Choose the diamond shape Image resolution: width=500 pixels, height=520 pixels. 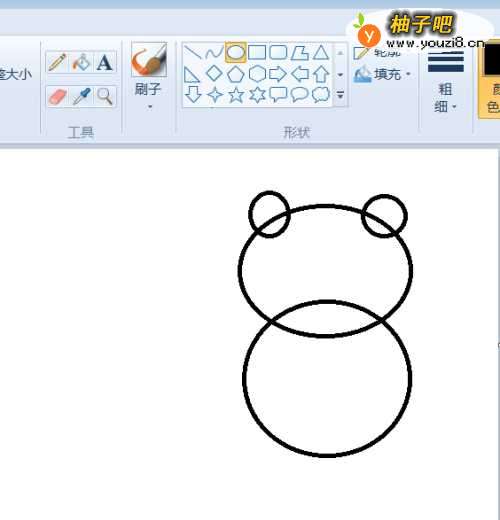click(x=214, y=73)
